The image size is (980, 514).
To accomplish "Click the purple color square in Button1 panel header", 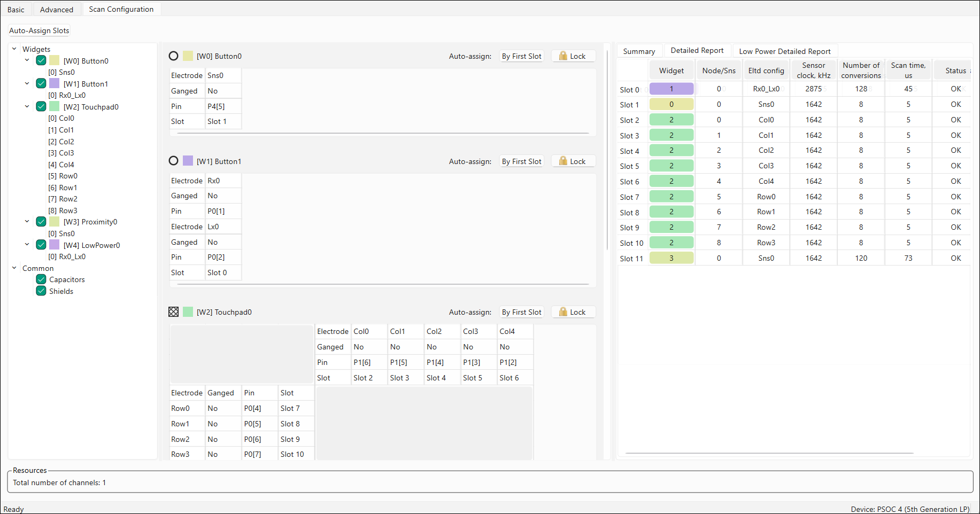I will point(188,161).
